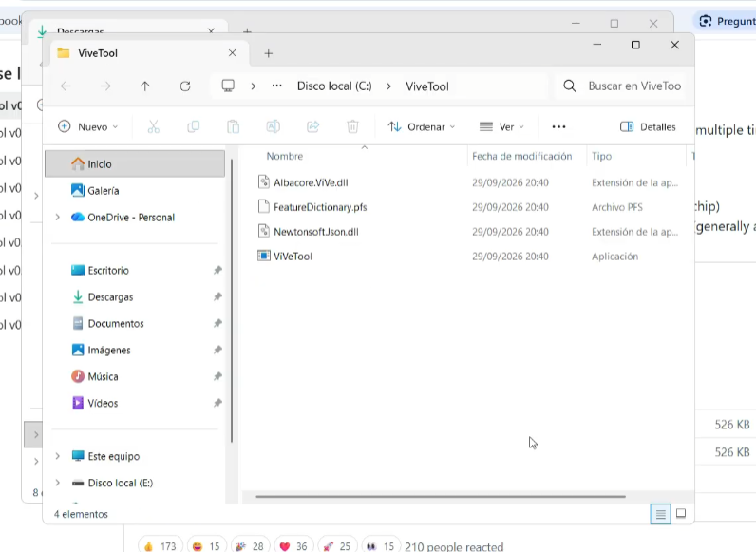Click chevron after the computer icon in address bar

(254, 86)
